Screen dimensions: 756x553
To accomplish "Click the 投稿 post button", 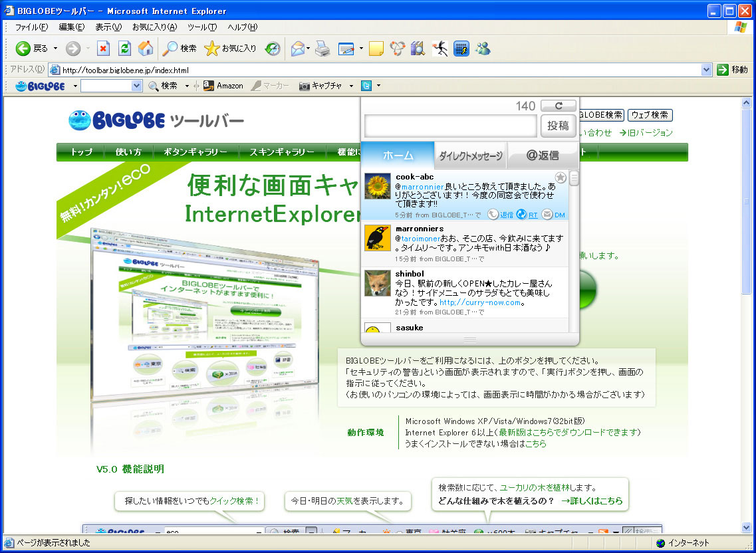I will point(559,126).
